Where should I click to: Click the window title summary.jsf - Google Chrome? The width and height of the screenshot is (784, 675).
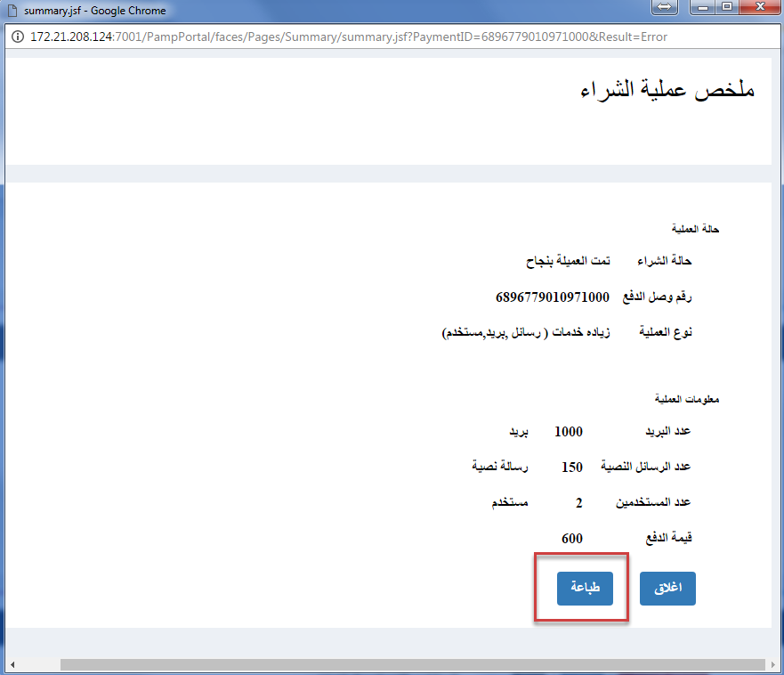(95, 11)
